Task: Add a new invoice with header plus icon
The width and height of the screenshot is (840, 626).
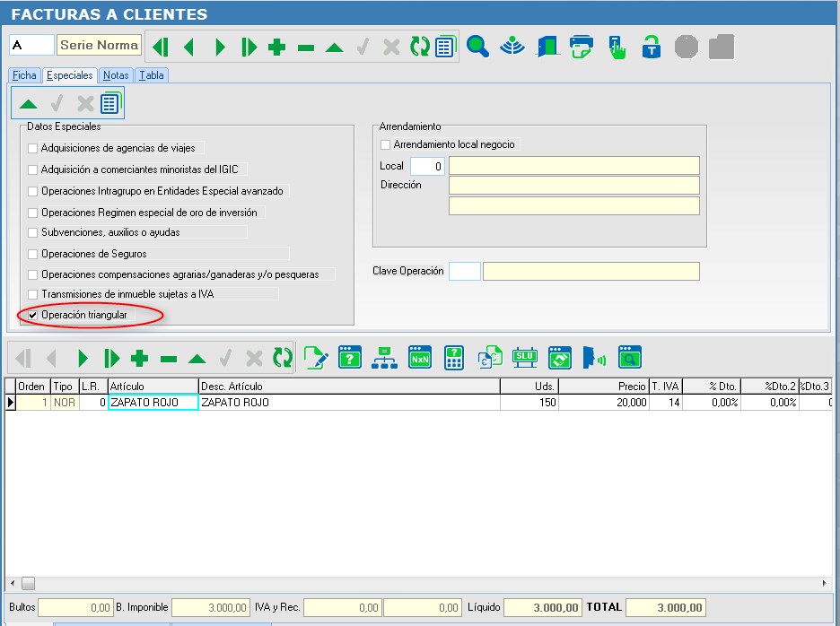Action: (277, 48)
